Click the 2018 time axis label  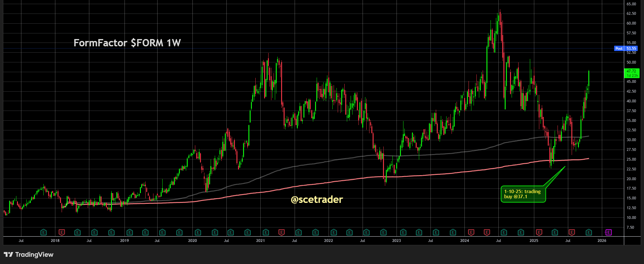[55, 241]
